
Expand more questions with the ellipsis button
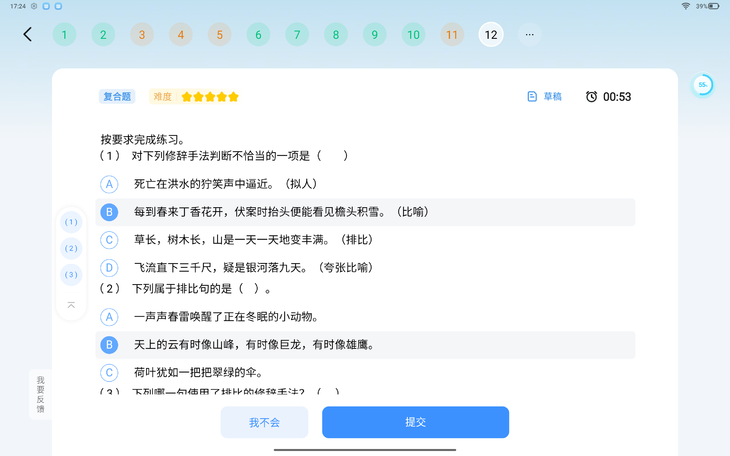530,35
